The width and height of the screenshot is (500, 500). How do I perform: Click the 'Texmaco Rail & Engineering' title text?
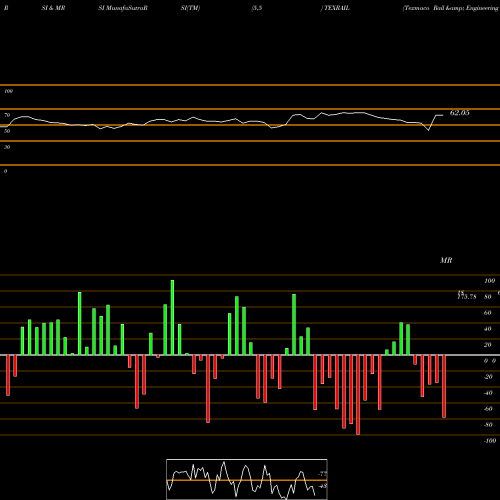pos(451,8)
